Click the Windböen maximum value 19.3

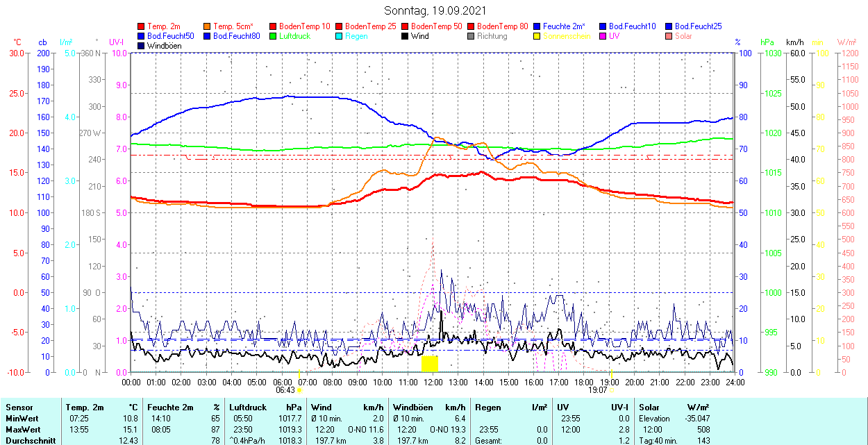pos(458,430)
